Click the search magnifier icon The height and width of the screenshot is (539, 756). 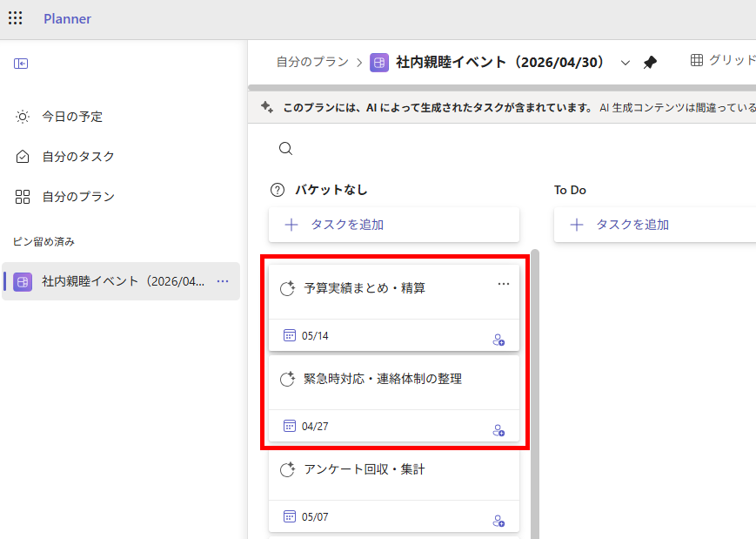[285, 149]
